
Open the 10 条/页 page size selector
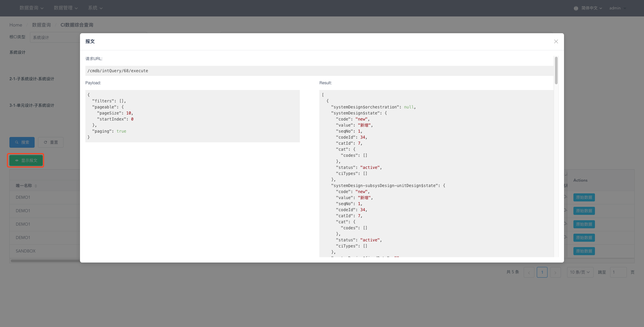(580, 272)
